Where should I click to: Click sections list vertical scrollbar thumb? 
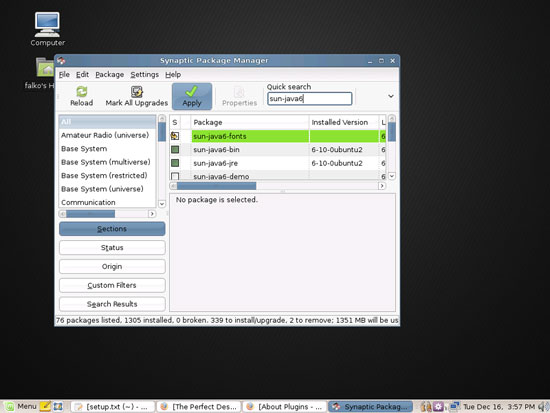[162, 132]
